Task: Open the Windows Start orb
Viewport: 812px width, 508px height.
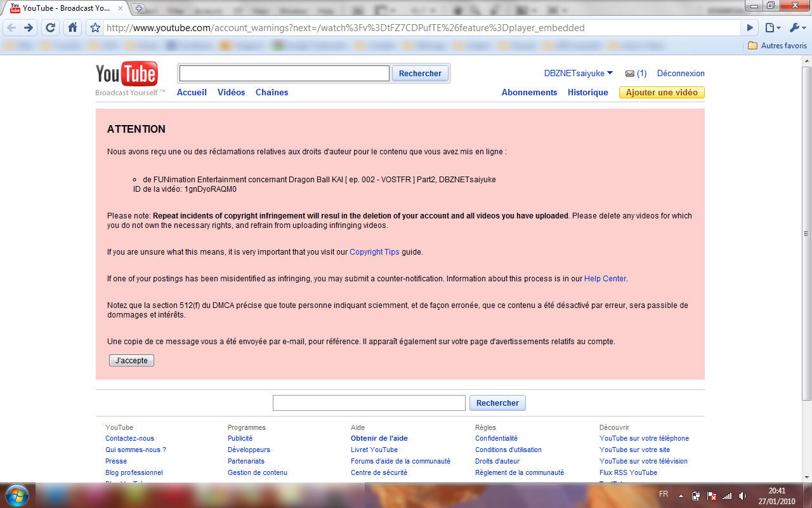Action: point(17,495)
